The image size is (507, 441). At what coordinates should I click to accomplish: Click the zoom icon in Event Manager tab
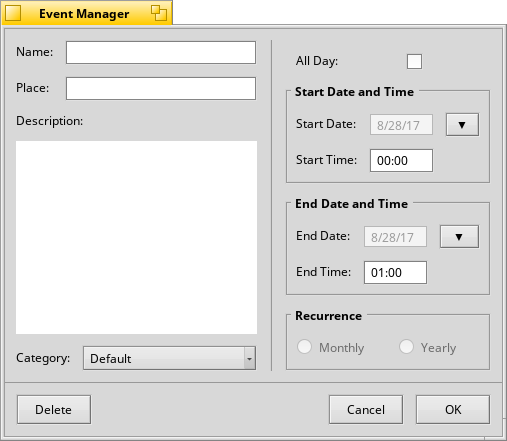point(159,13)
